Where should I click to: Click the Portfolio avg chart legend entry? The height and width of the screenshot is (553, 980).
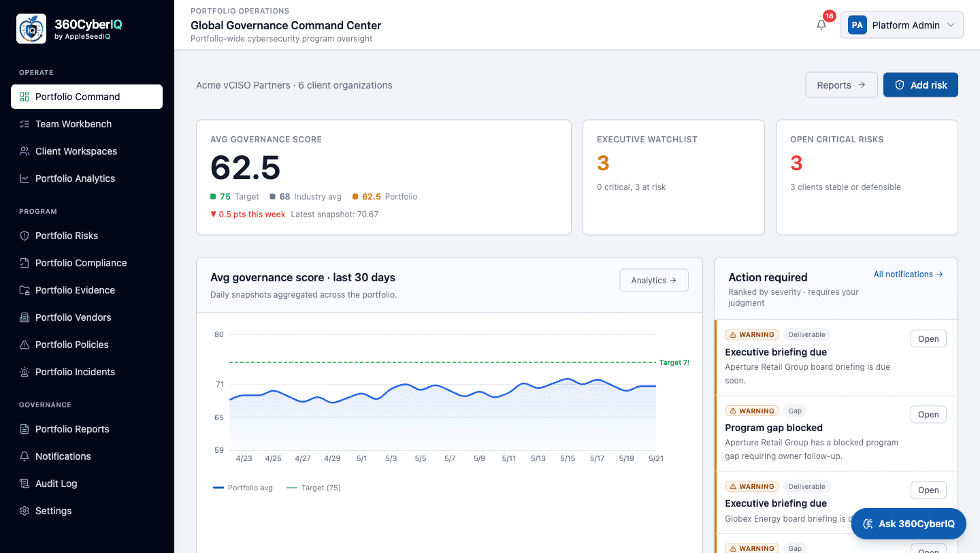pos(243,488)
